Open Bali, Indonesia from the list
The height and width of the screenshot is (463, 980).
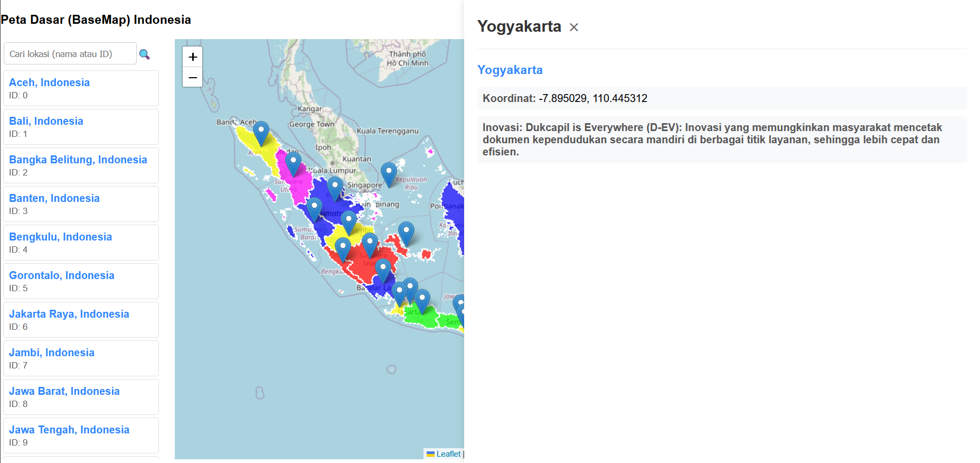81,127
